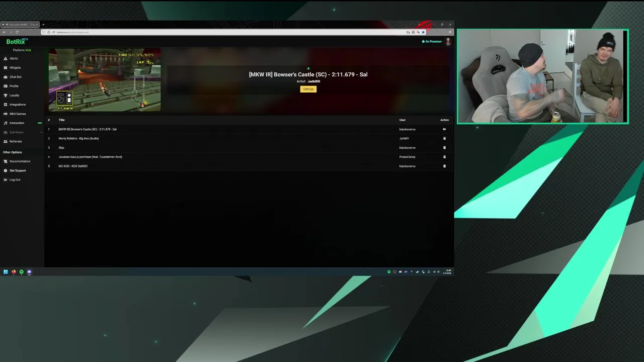Click the Documentation menu label

20,161
